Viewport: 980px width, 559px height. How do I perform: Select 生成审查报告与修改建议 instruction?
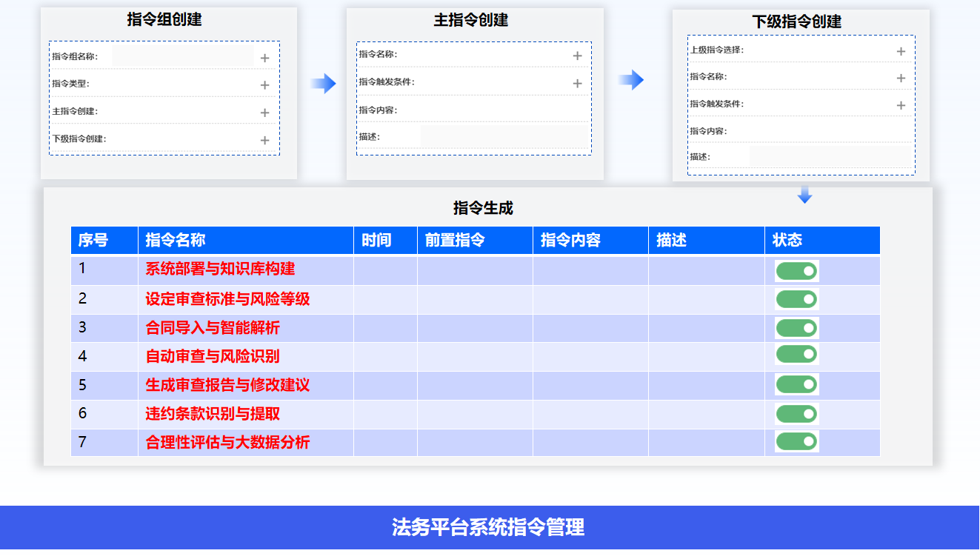pos(227,385)
